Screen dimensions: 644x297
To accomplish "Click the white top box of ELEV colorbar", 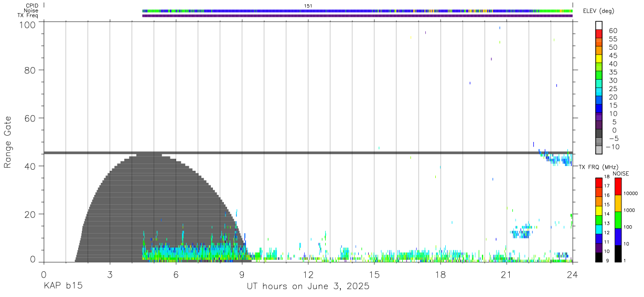I will (x=599, y=26).
